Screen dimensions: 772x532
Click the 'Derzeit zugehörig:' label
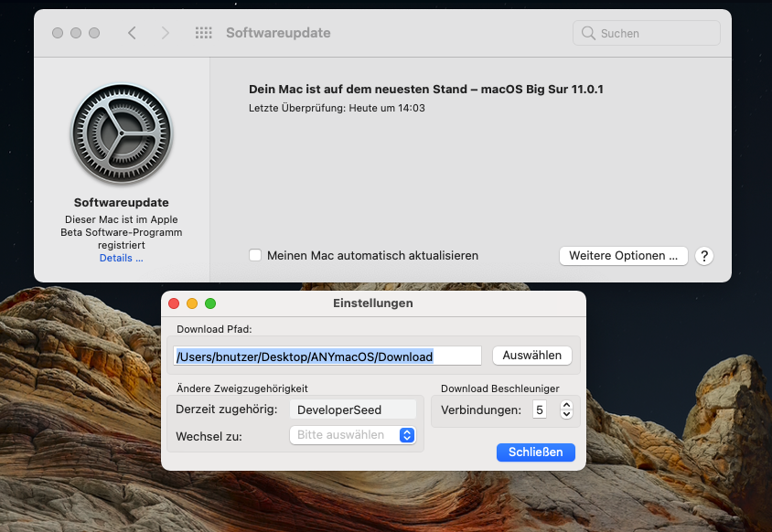pyautogui.click(x=227, y=410)
